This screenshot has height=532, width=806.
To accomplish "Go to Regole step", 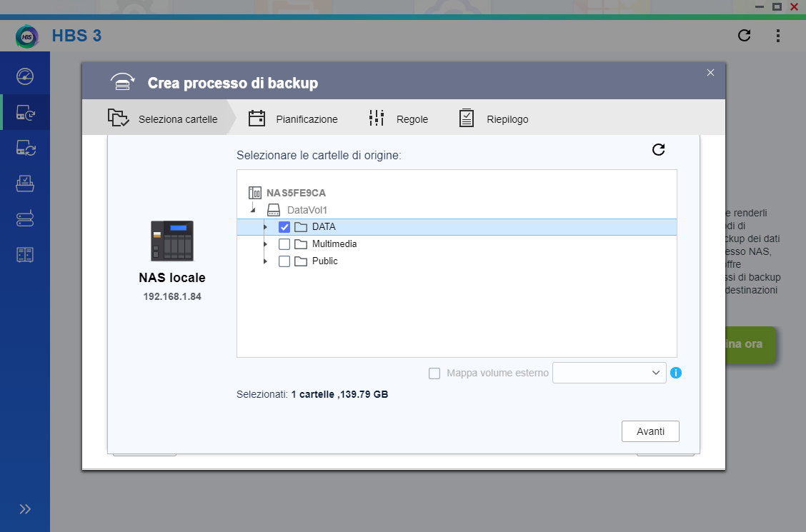I will coord(399,118).
